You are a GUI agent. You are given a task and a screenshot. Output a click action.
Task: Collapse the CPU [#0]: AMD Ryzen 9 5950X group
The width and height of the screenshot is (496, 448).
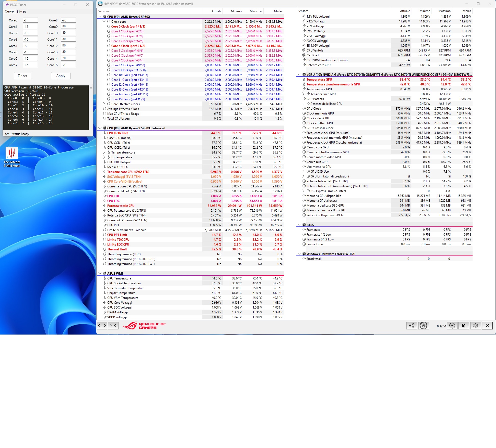coord(100,17)
